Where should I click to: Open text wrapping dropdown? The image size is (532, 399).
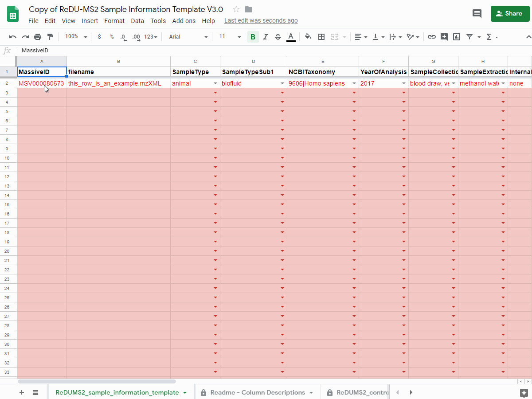(395, 37)
